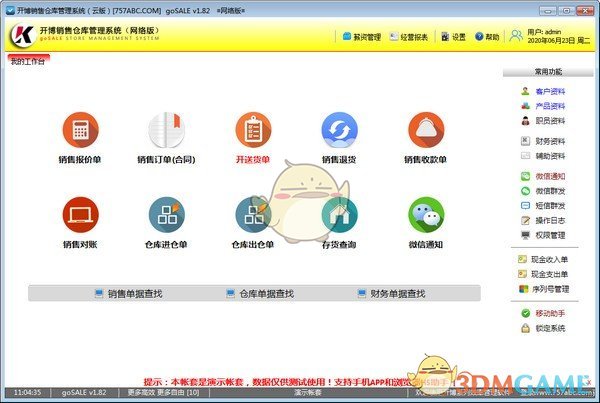Viewport: 600px width, 403px height.
Task: Click the 用户: admin label
Action: pos(544,32)
